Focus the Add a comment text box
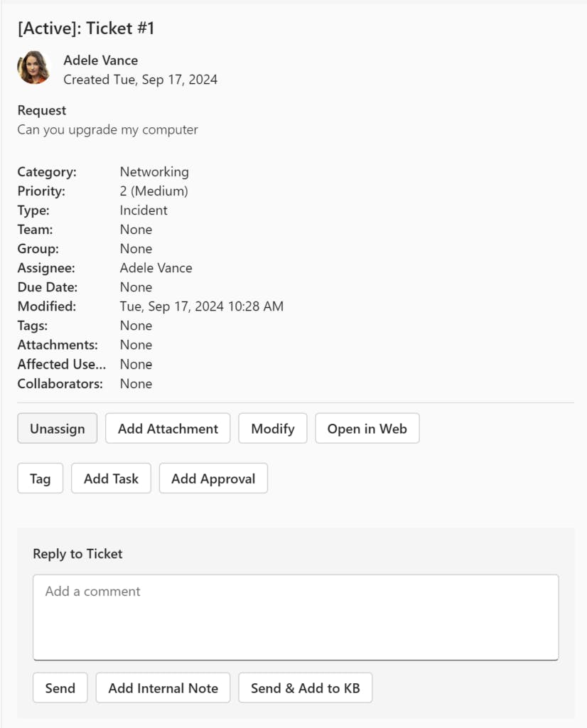The image size is (587, 728). [296, 617]
